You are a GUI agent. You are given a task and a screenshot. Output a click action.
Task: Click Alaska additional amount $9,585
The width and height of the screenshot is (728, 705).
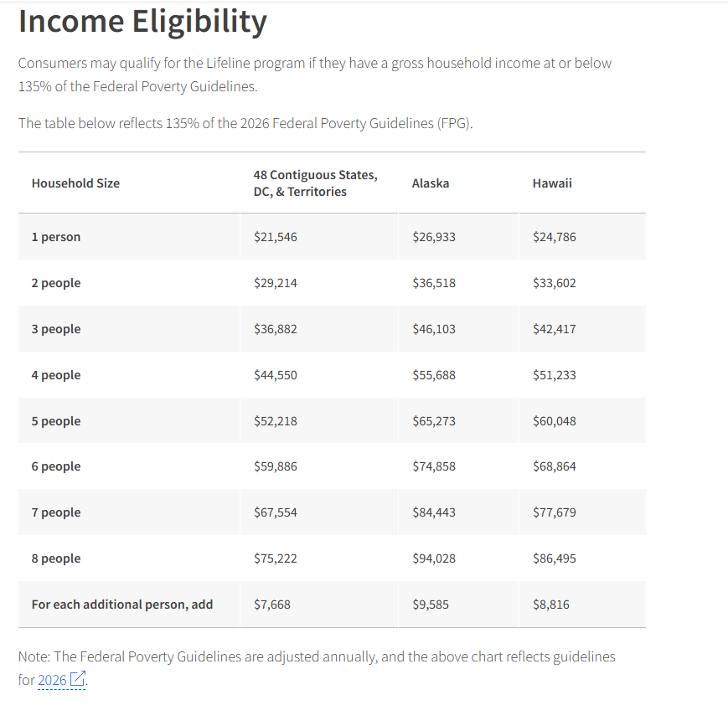pyautogui.click(x=431, y=604)
